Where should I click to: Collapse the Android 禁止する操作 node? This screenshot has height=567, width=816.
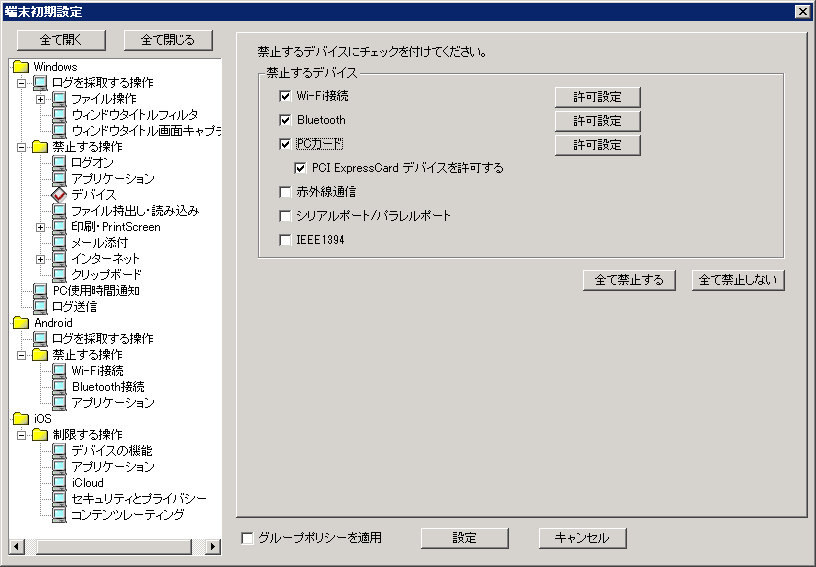(21, 355)
